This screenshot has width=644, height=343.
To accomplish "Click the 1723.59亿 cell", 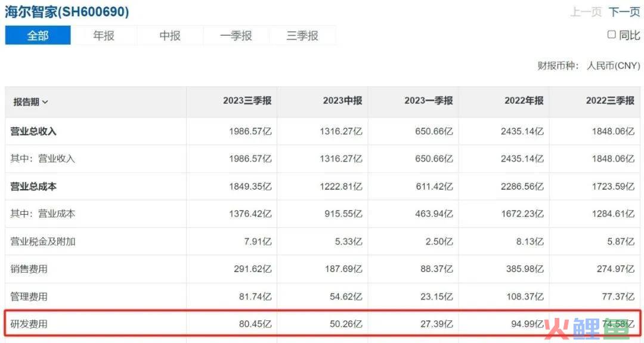I will (613, 187).
